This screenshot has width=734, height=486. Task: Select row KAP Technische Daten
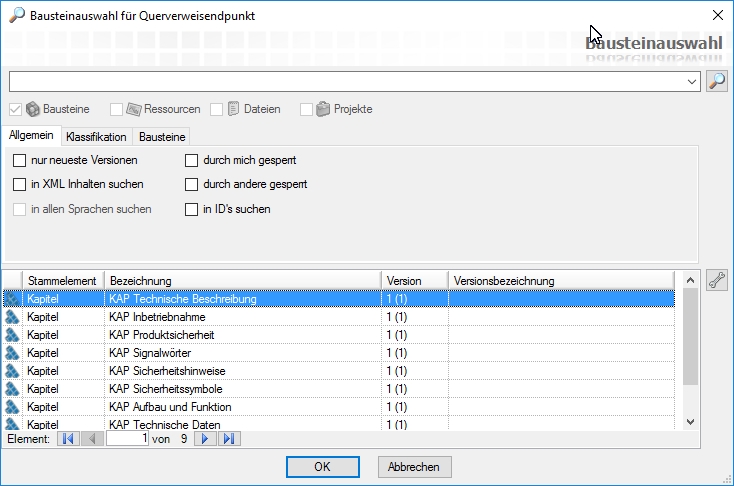point(339,424)
